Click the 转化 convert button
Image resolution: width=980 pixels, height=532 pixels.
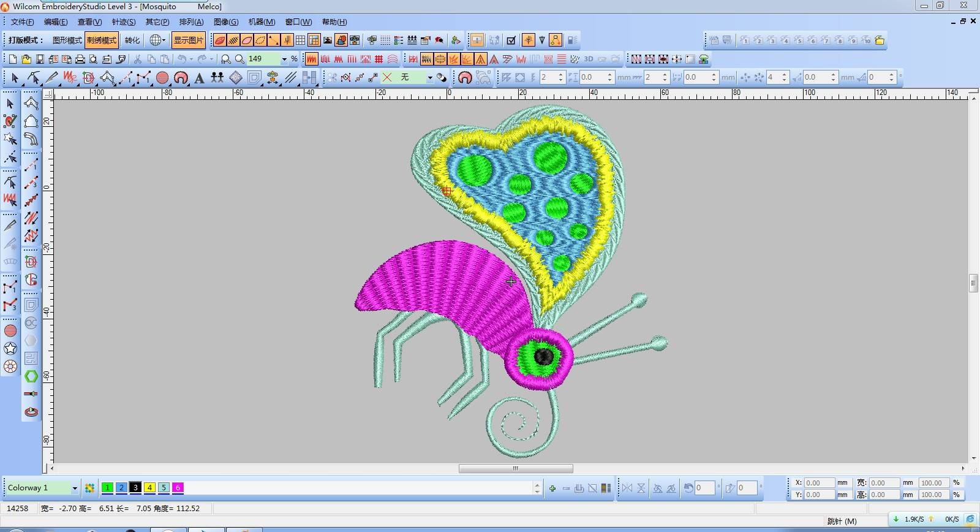132,40
